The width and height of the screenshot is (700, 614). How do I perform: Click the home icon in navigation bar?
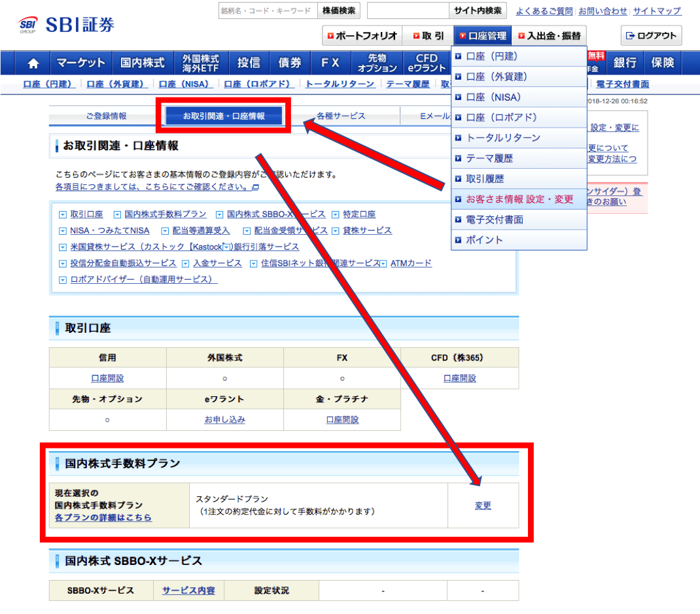33,63
